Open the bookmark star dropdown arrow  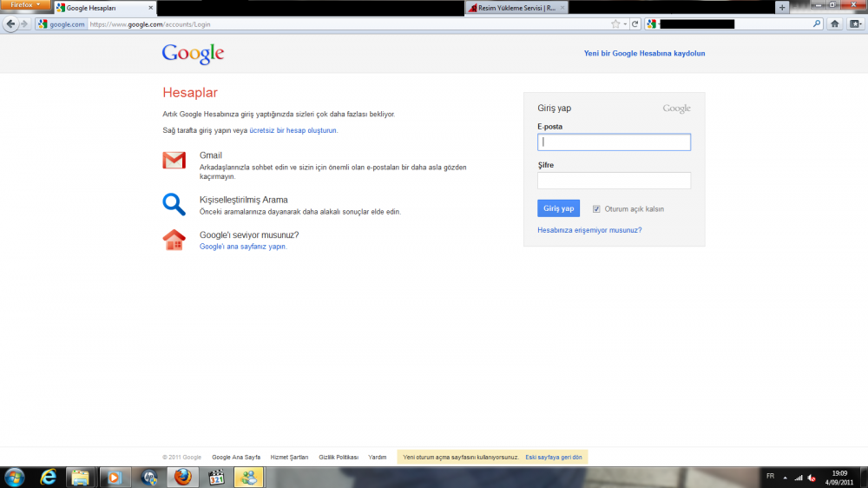tap(625, 23)
